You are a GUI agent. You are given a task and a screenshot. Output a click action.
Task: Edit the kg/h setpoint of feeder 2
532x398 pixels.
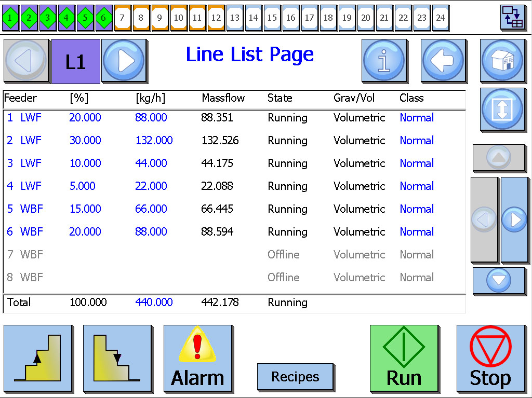point(154,141)
